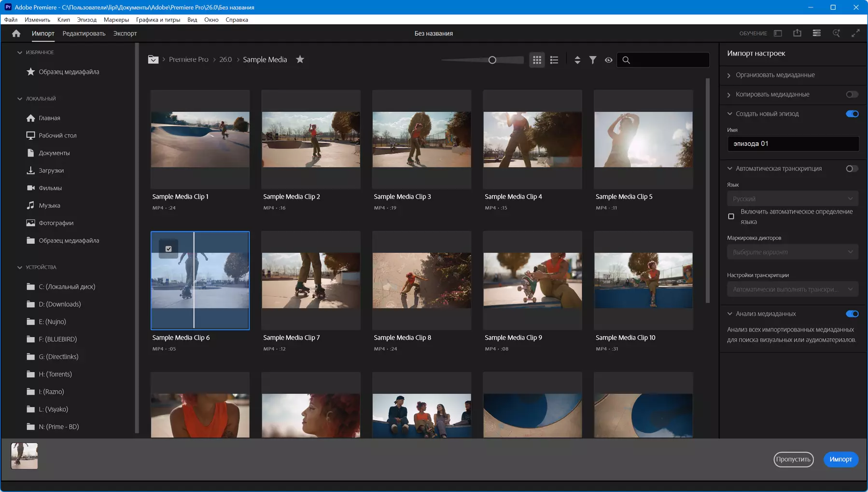Open the media filter funnel icon

(x=592, y=60)
